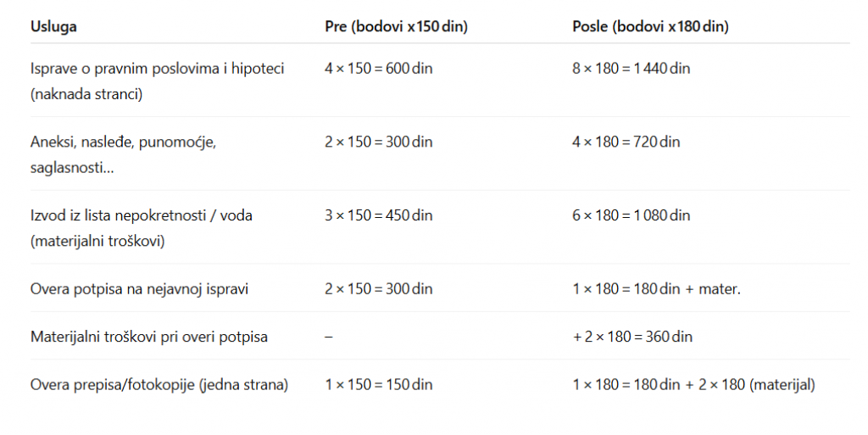868x435 pixels.
Task: Click the "3 × 150 = 450 din" value
Action: click(378, 216)
